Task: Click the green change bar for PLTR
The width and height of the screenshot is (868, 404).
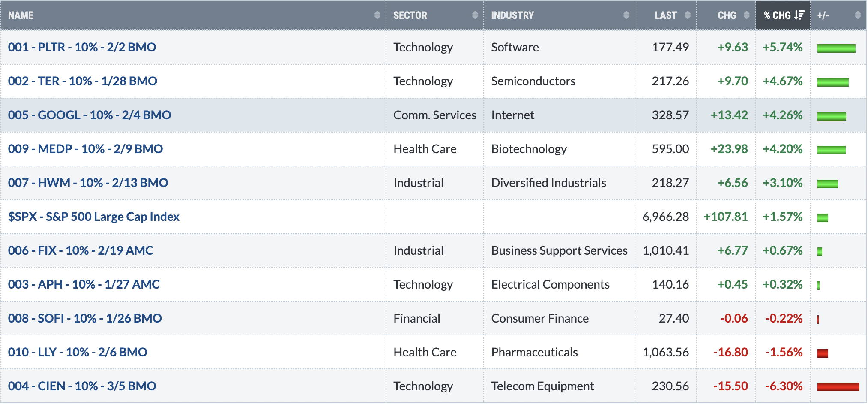Action: coord(836,48)
